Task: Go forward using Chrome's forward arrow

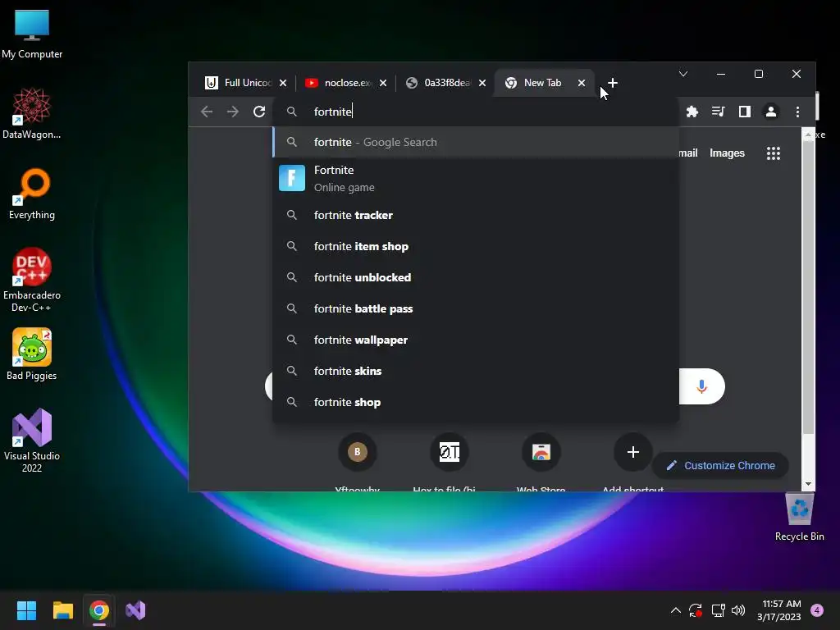Action: click(x=232, y=112)
